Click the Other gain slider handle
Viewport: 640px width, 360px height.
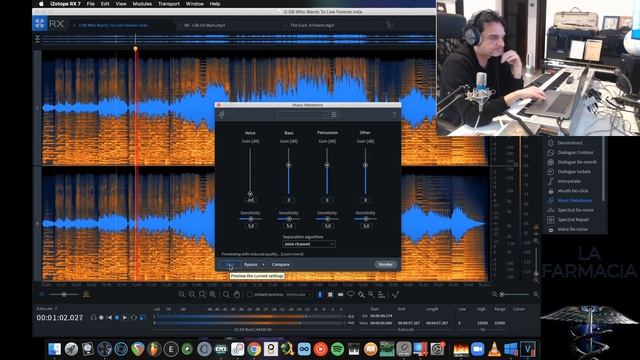coord(365,165)
